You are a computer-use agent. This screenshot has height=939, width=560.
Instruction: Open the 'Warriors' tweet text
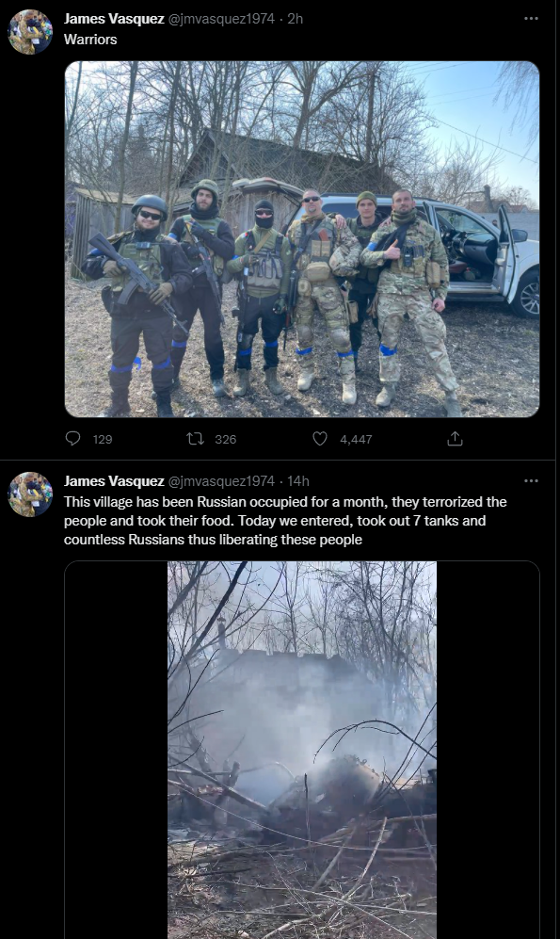click(x=90, y=40)
